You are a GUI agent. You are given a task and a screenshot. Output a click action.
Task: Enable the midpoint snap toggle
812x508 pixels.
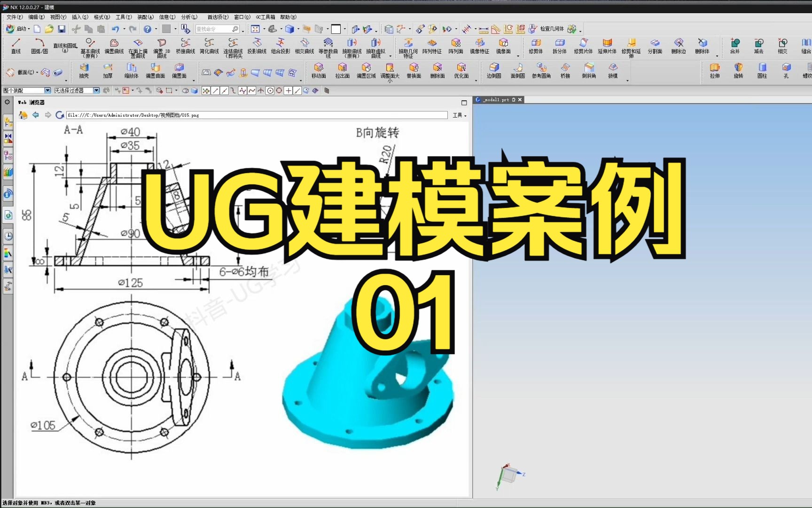coord(224,91)
